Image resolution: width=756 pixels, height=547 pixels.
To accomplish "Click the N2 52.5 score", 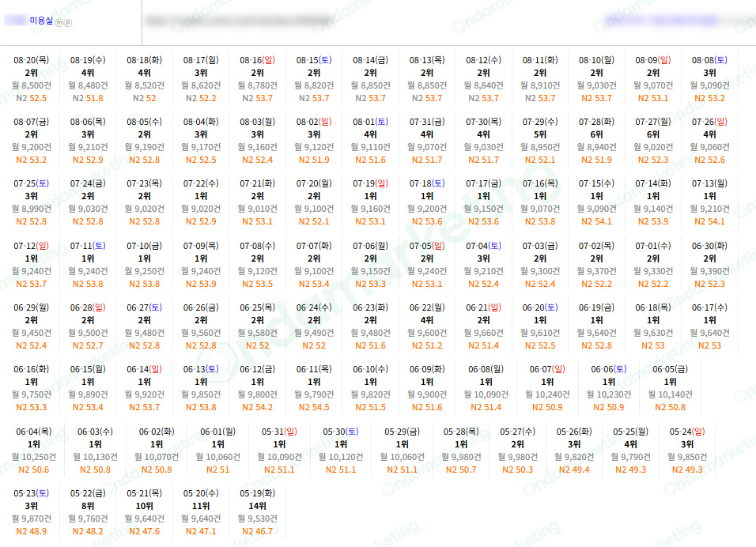I will pyautogui.click(x=32, y=98).
